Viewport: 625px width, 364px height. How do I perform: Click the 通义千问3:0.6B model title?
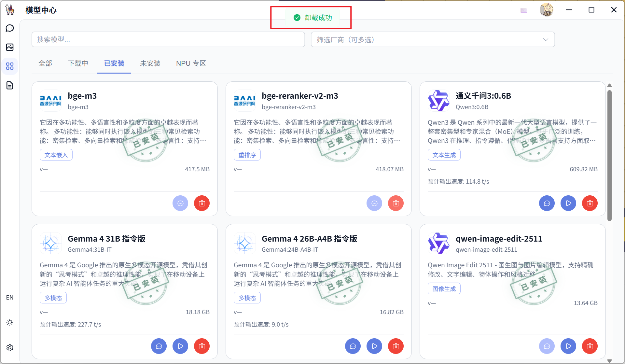point(483,96)
